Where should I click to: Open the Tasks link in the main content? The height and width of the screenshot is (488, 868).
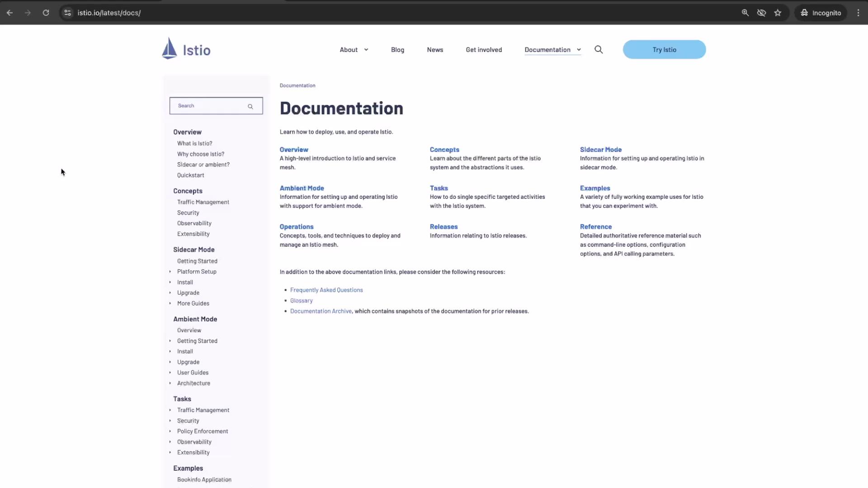coord(439,188)
